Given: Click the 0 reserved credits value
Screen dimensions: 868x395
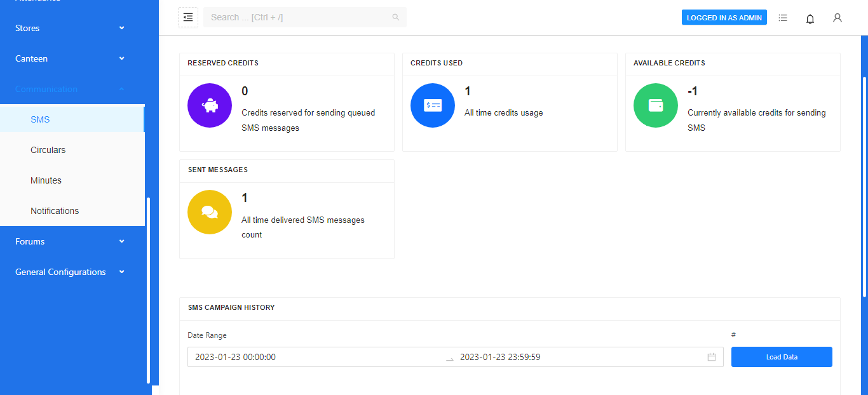Looking at the screenshot, I should click(245, 91).
